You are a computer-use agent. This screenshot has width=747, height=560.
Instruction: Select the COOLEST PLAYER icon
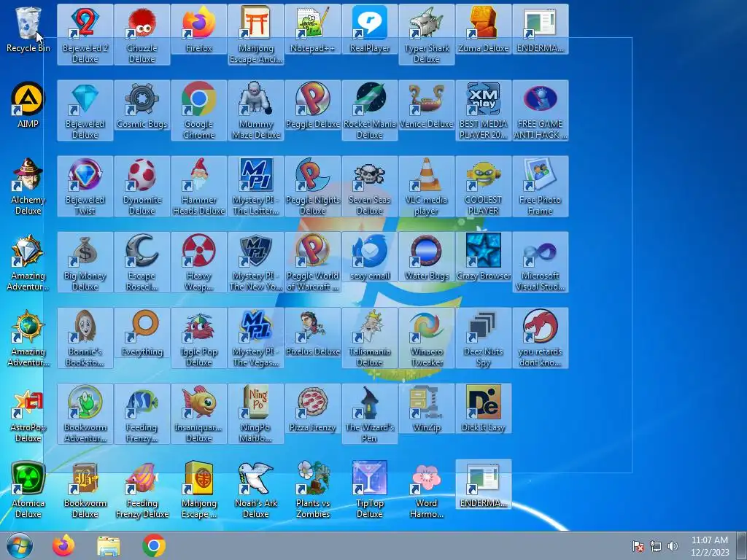click(x=484, y=186)
